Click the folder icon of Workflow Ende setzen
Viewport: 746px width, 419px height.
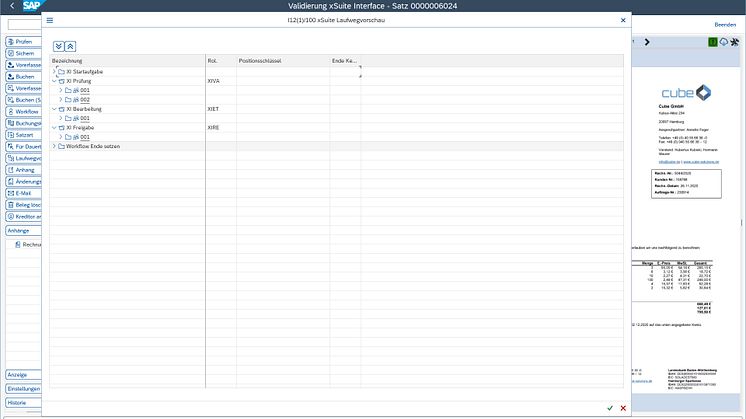[x=61, y=146]
